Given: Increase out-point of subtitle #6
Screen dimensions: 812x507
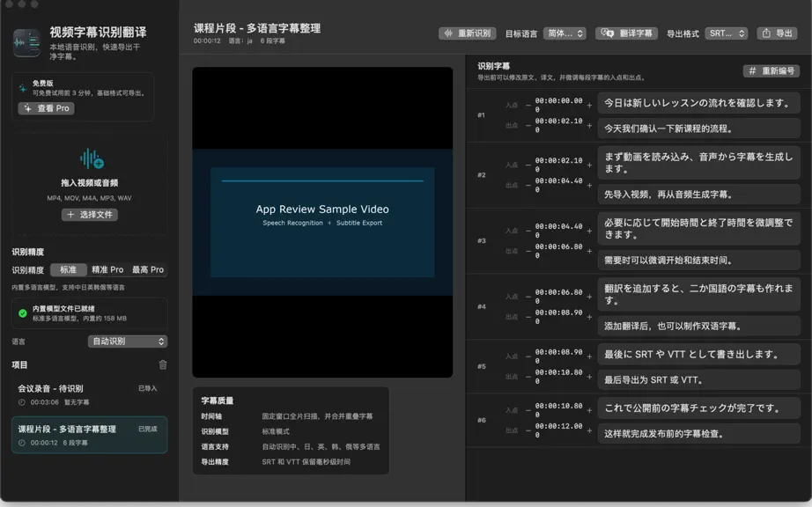Looking at the screenshot, I should (589, 430).
